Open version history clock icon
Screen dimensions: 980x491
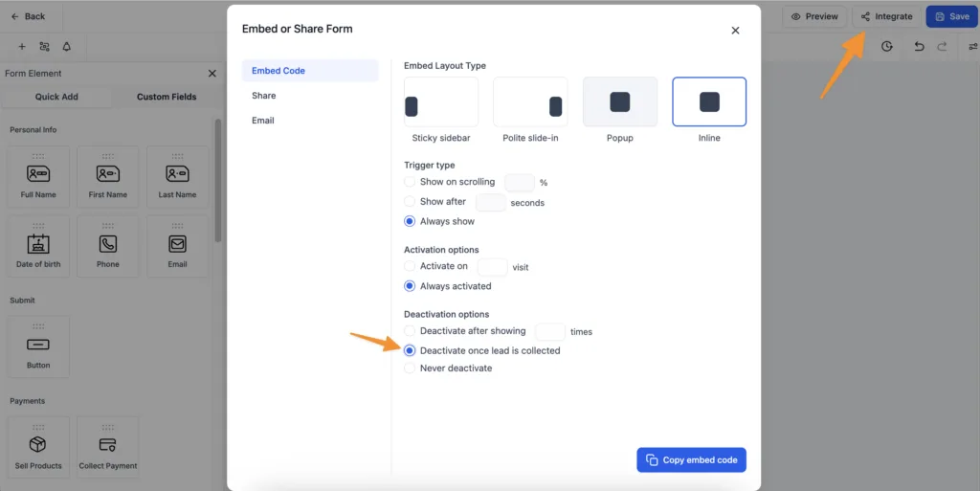887,46
